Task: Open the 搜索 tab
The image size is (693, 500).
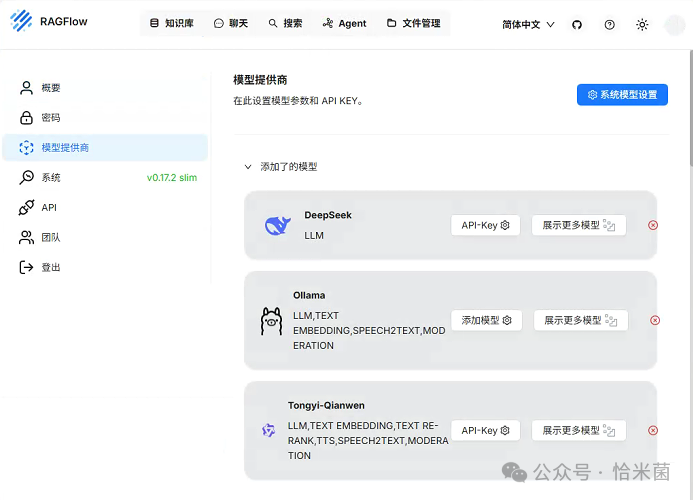Action: [x=286, y=23]
